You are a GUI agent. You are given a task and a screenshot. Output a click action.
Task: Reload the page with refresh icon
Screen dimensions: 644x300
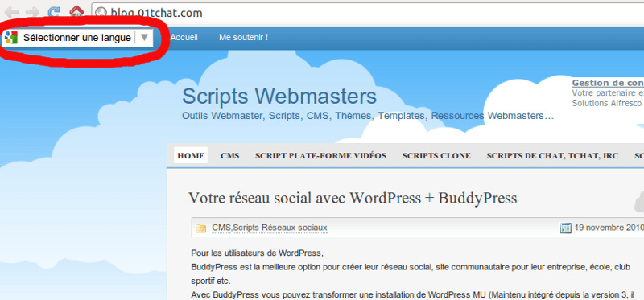pos(54,11)
